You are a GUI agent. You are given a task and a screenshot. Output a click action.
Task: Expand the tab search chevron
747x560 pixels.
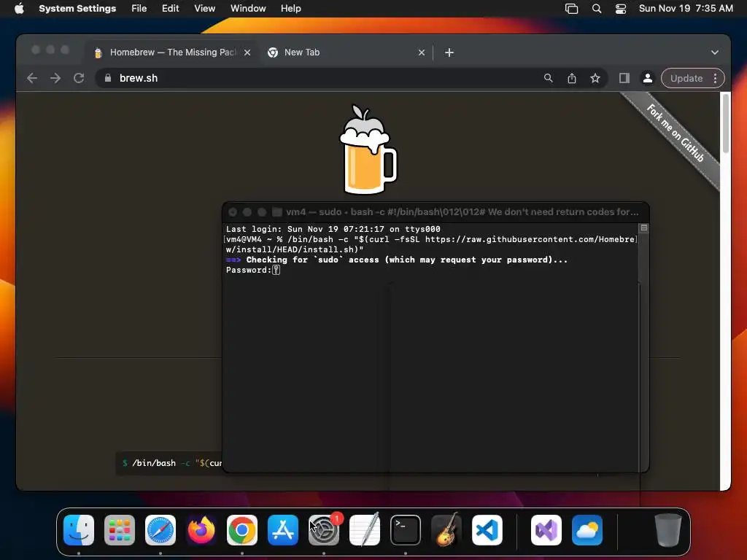tap(715, 52)
